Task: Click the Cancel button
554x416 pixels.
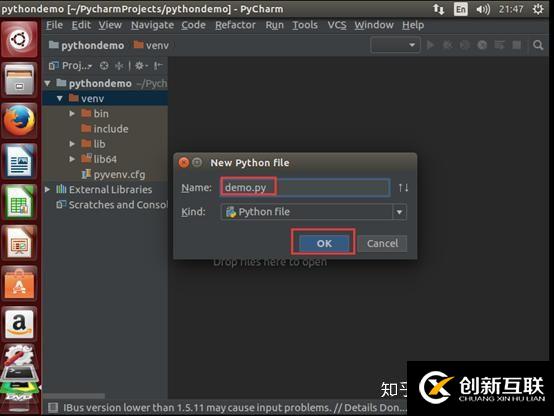Action: pos(382,243)
